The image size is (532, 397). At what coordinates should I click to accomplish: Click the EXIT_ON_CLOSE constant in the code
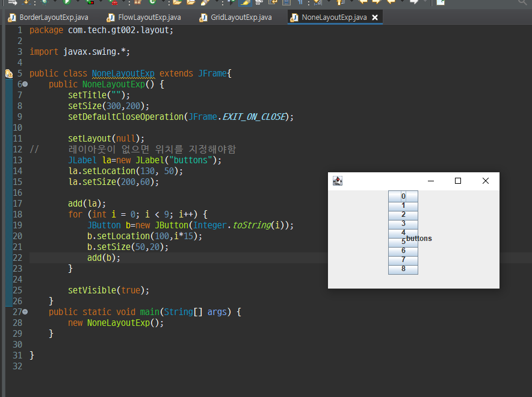[255, 117]
